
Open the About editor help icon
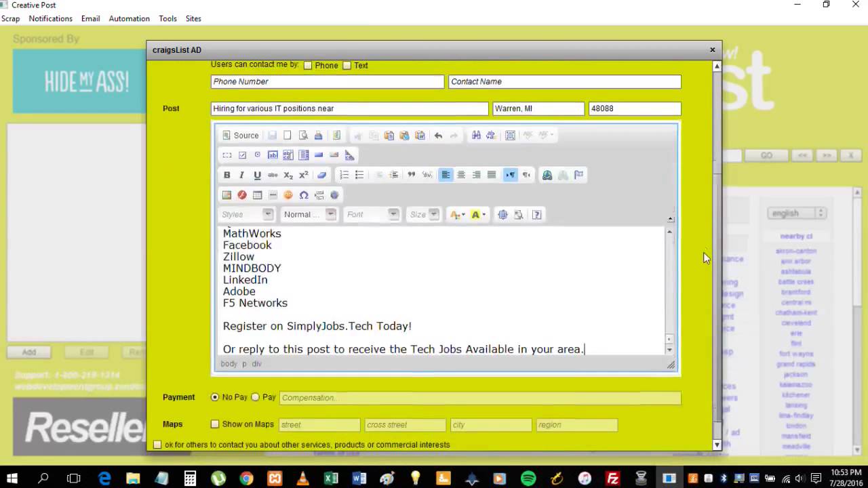pyautogui.click(x=536, y=215)
